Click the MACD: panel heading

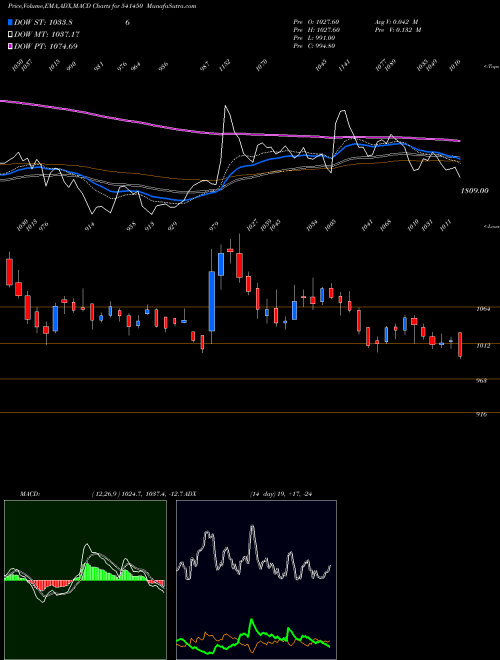click(30, 494)
